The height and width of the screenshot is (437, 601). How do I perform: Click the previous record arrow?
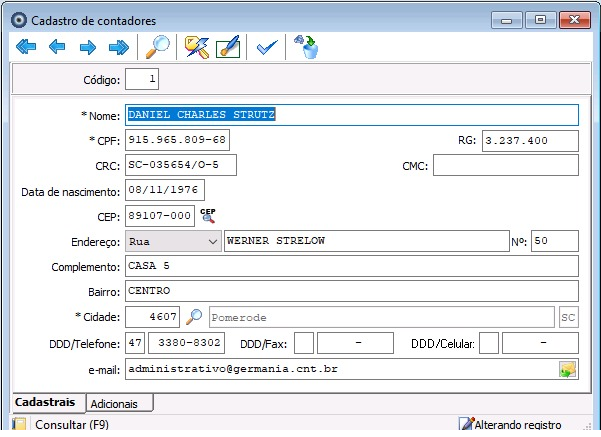pyautogui.click(x=57, y=47)
